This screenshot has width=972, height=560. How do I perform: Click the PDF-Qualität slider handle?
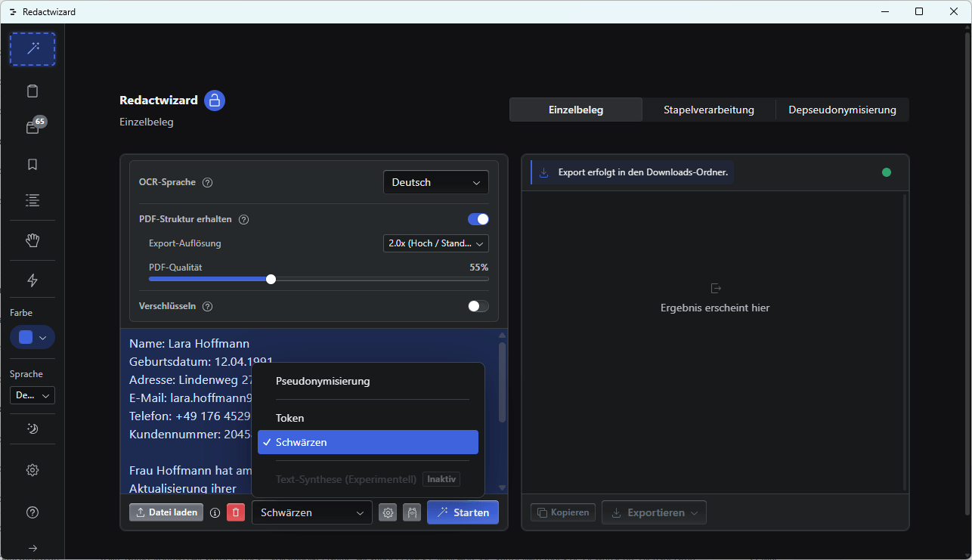click(x=271, y=279)
